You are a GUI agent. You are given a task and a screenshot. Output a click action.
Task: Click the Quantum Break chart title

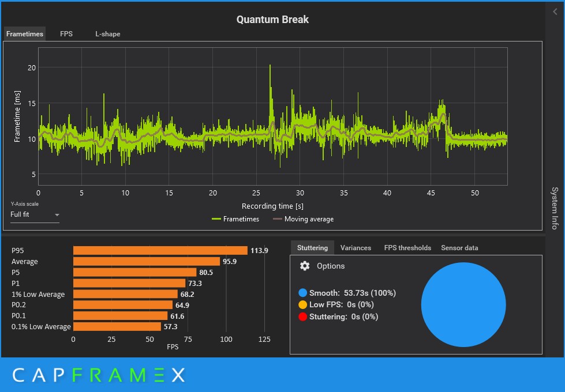click(x=272, y=20)
